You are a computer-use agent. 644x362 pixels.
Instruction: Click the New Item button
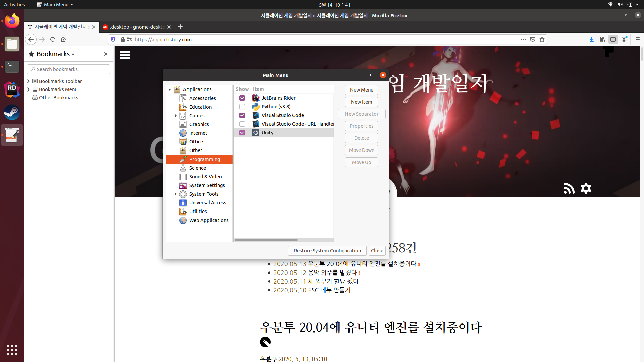click(x=361, y=102)
